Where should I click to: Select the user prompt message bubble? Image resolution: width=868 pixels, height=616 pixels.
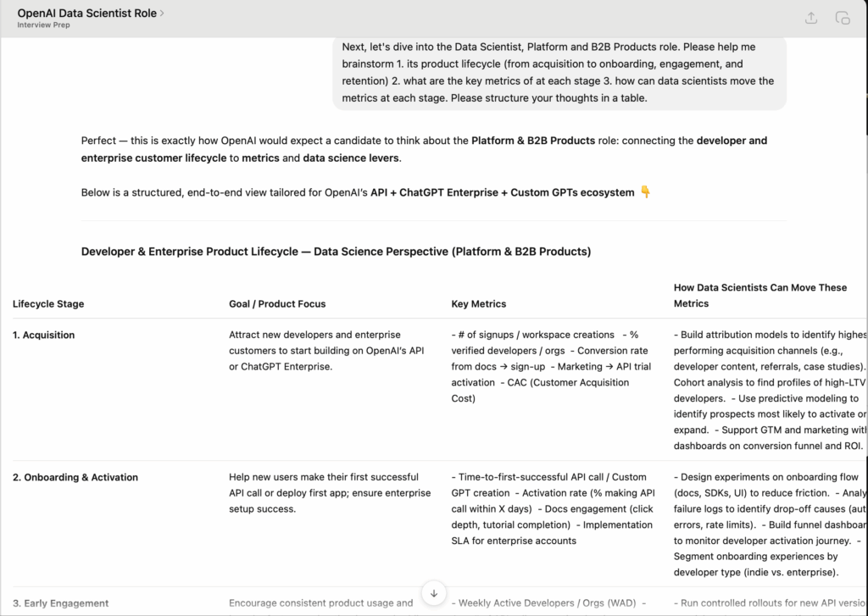[x=559, y=73]
